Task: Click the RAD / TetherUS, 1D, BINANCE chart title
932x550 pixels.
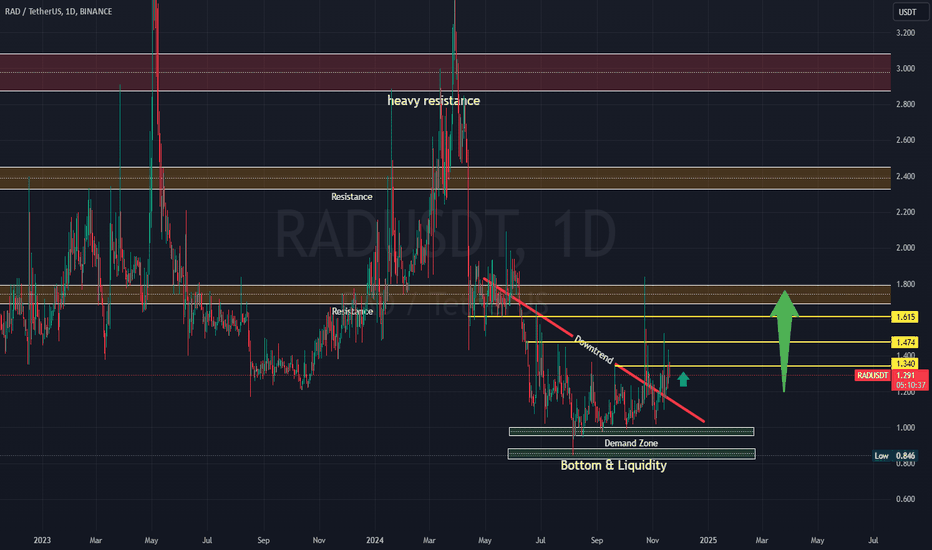Action: pos(58,11)
